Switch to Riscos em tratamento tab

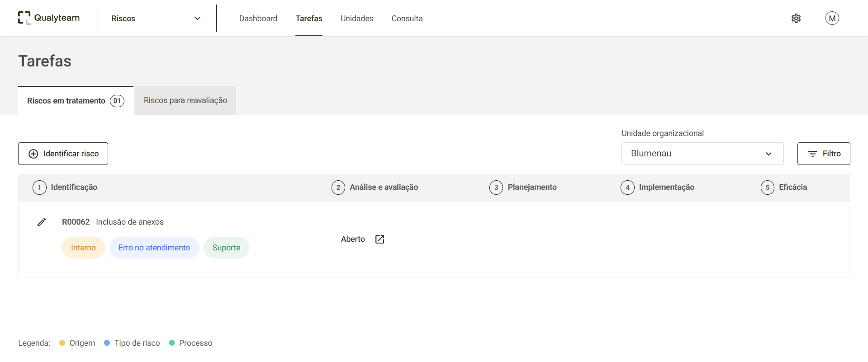[x=76, y=101]
